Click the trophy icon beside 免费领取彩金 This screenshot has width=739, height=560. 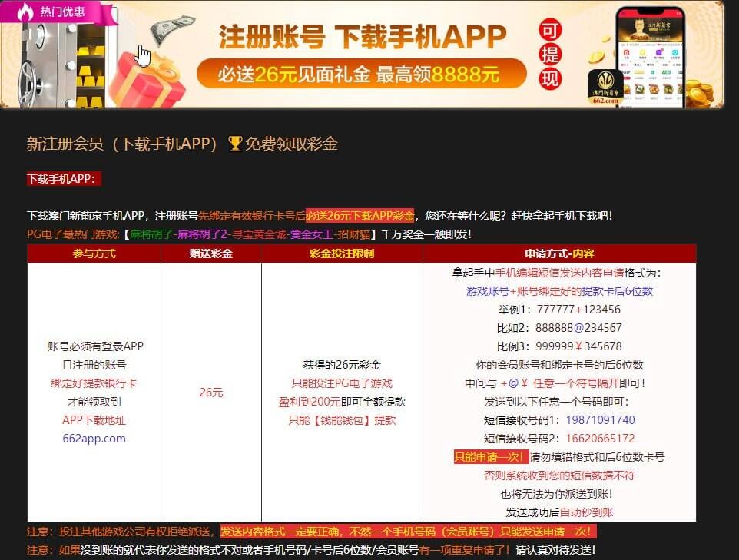pyautogui.click(x=235, y=144)
